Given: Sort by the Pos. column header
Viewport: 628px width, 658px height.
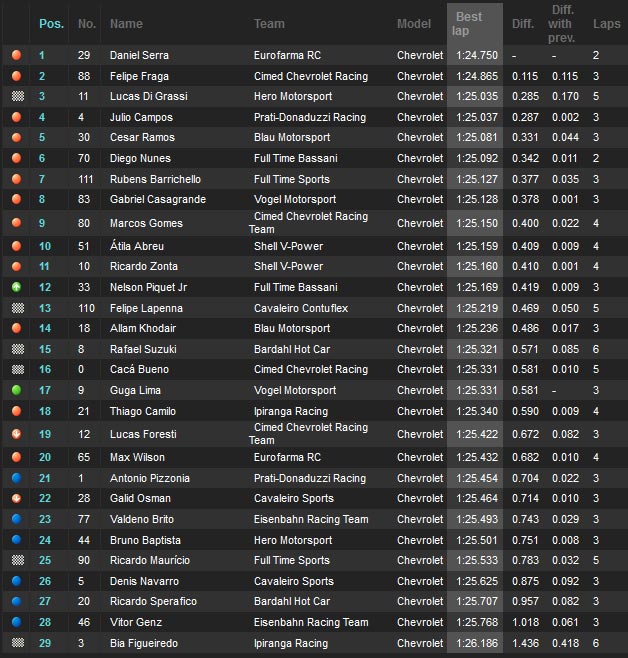Looking at the screenshot, I should pyautogui.click(x=51, y=24).
